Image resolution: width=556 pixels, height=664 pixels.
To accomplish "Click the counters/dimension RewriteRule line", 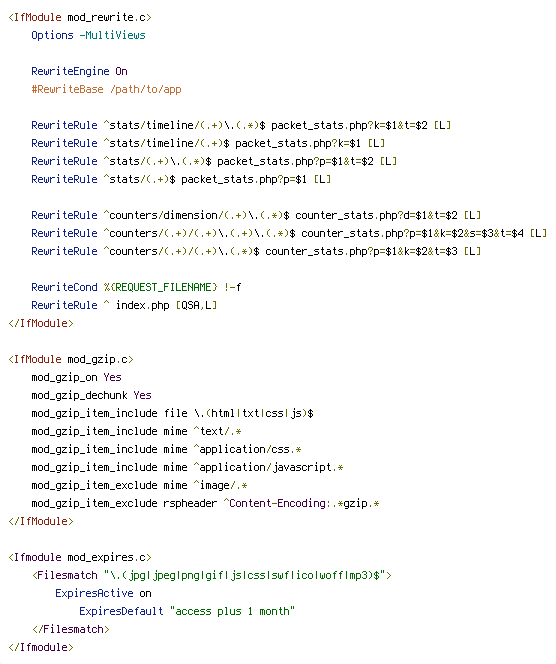I will (x=256, y=215).
